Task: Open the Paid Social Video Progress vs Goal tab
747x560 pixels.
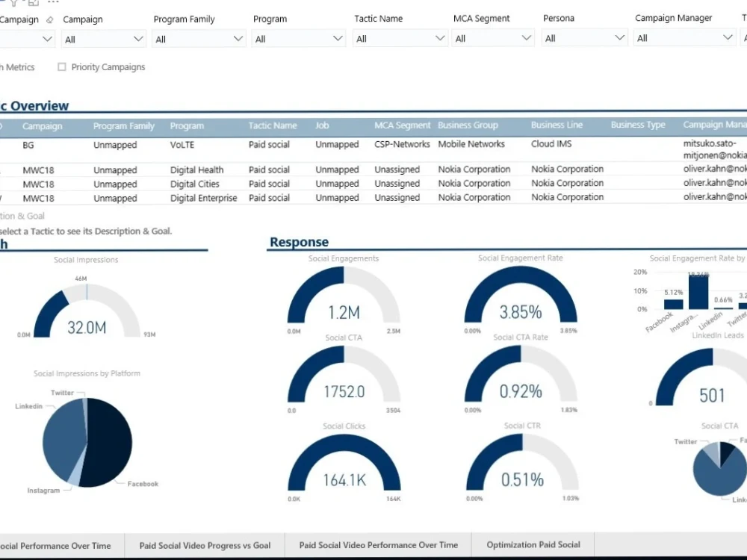Action: (x=205, y=545)
